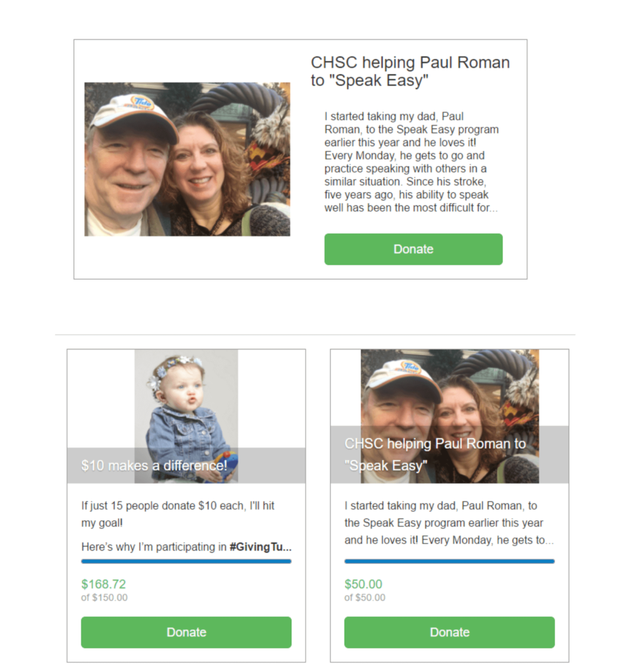
Task: Select the right card text mentioning Every Monday
Action: [x=449, y=522]
